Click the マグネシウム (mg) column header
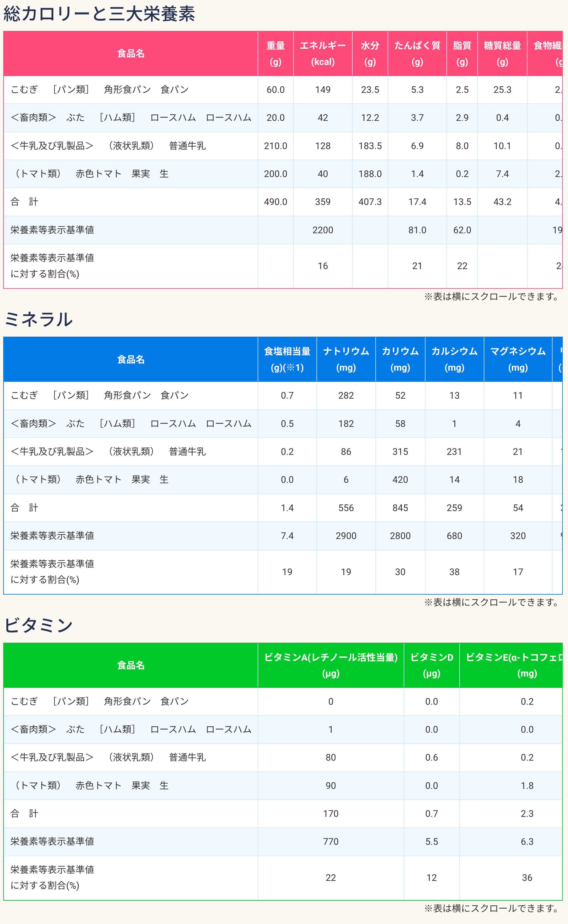568x924 pixels. [518, 360]
